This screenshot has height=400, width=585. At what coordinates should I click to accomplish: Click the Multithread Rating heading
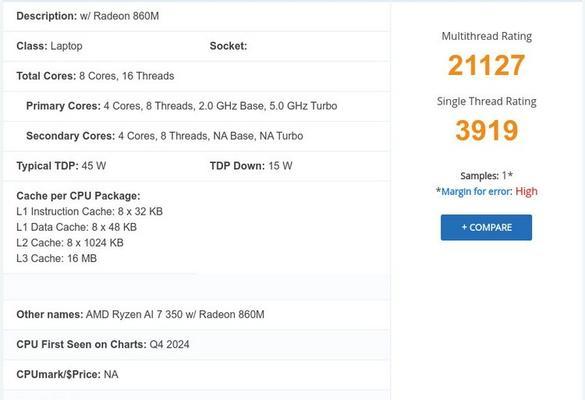point(487,36)
